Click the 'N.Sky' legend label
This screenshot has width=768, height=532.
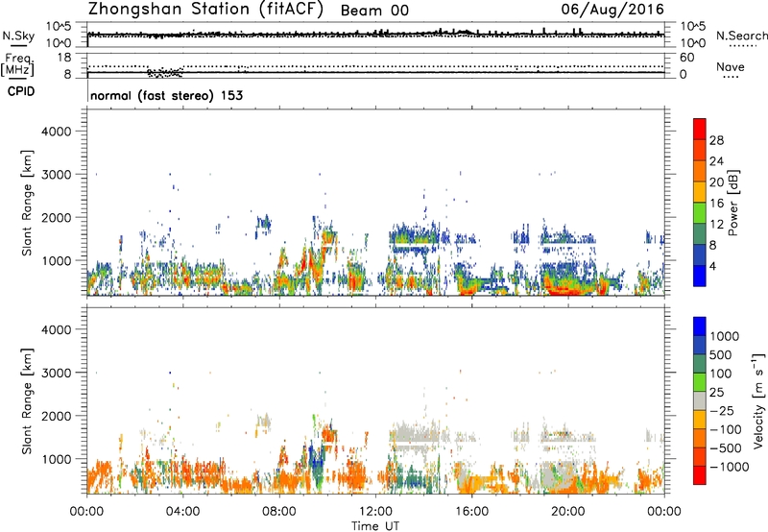pyautogui.click(x=18, y=36)
